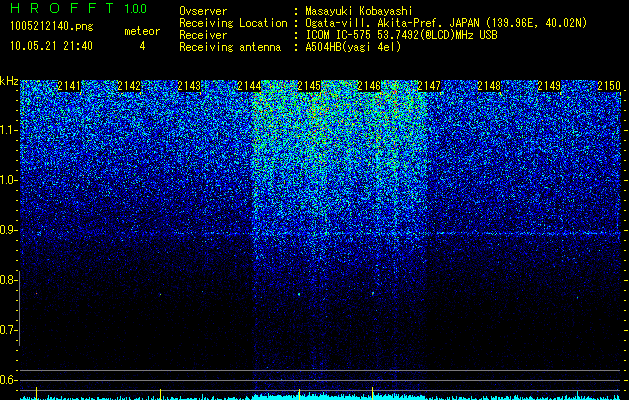
Task: Click the 2149 time label
Action: (x=549, y=86)
